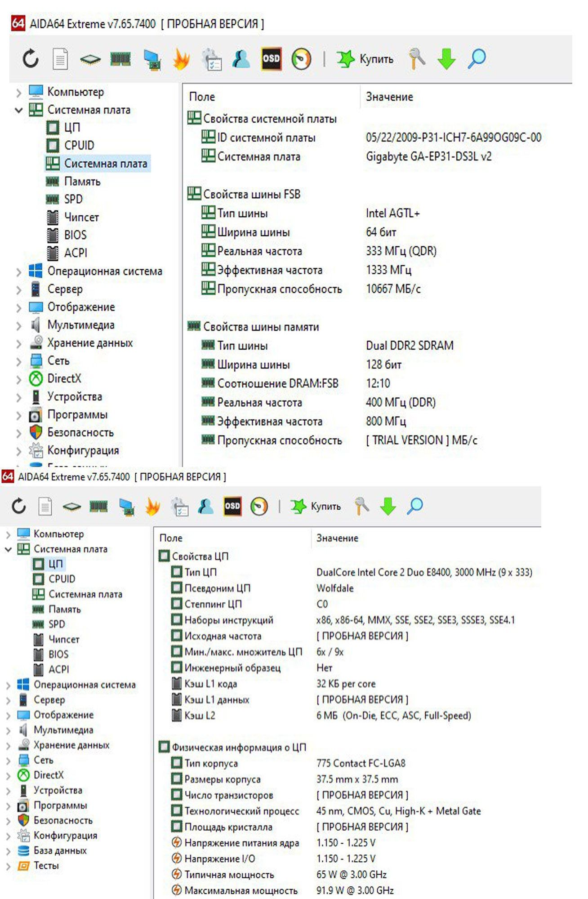This screenshot has width=588, height=899.
Task: Click Купить button in upper window
Action: coord(365,59)
